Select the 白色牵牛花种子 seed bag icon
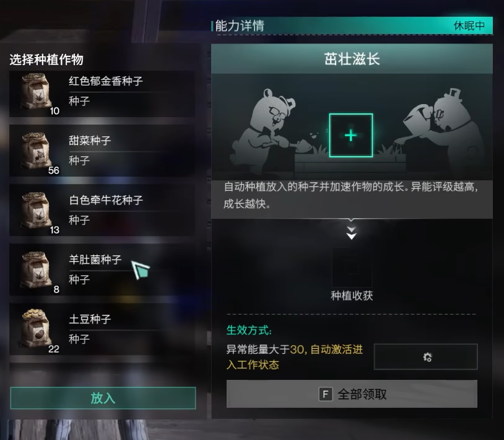This screenshot has height=440, width=504. point(36,210)
